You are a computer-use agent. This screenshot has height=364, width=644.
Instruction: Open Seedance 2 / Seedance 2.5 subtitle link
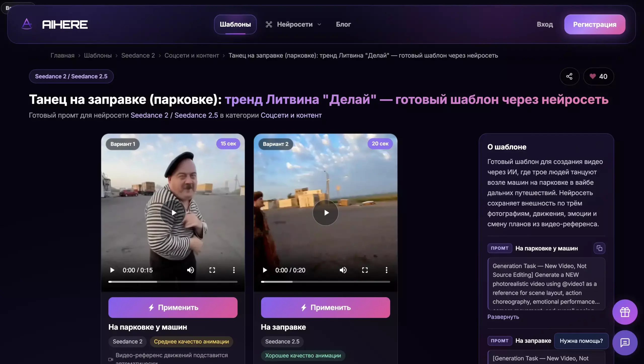click(174, 115)
